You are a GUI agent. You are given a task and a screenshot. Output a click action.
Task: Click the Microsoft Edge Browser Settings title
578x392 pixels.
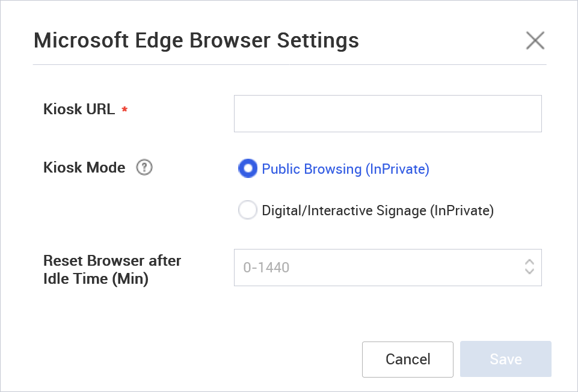(196, 40)
